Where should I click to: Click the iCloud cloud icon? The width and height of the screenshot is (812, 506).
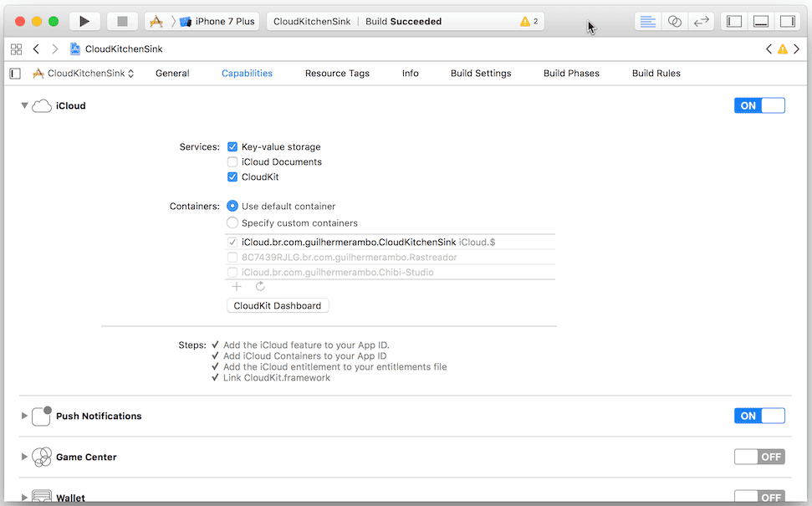pyautogui.click(x=42, y=105)
